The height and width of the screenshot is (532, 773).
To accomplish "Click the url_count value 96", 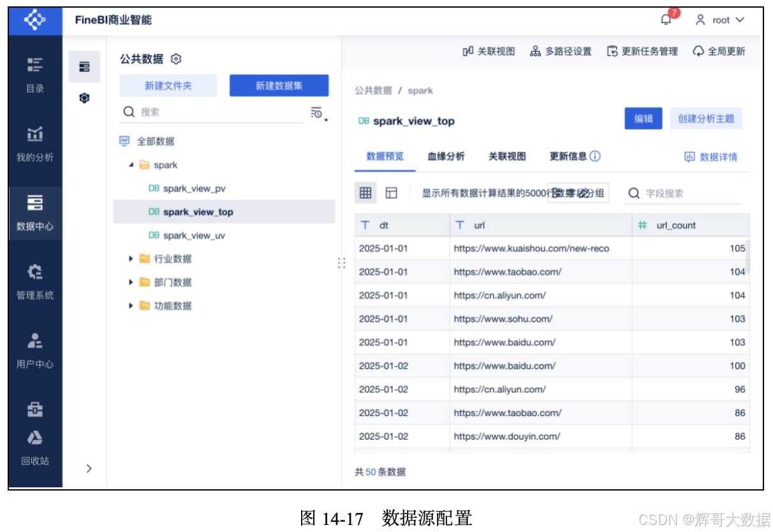I will click(x=740, y=389).
